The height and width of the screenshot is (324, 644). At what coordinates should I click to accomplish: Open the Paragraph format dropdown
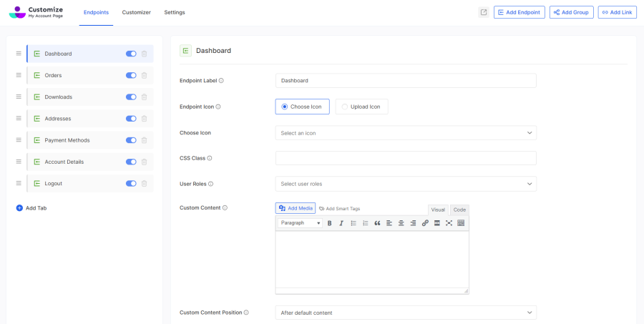(x=301, y=223)
